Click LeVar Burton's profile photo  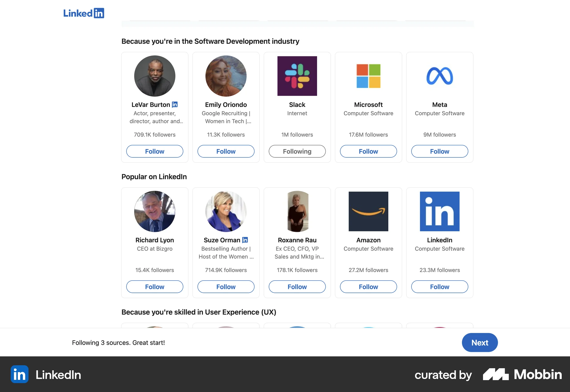click(155, 76)
